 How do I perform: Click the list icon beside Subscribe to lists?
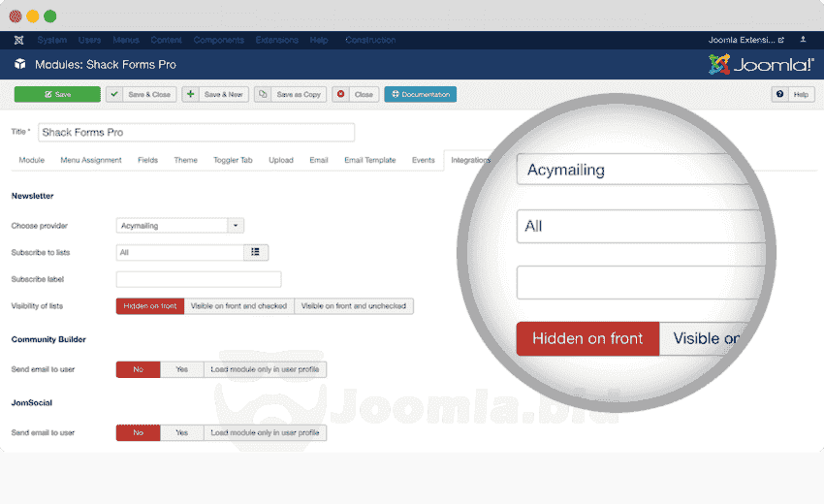(x=256, y=252)
